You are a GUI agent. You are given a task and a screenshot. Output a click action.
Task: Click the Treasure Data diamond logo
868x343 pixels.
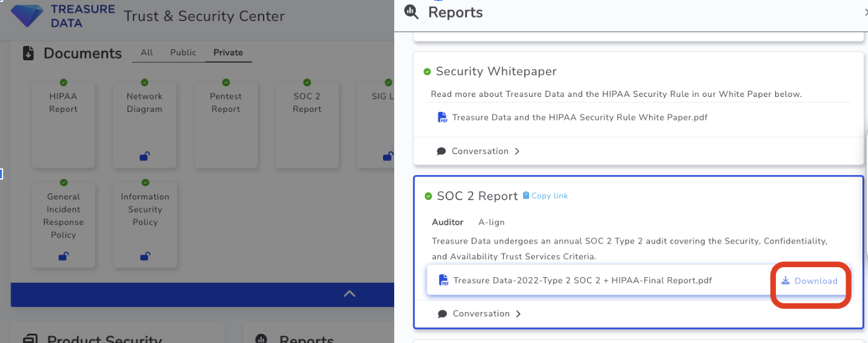point(27,16)
